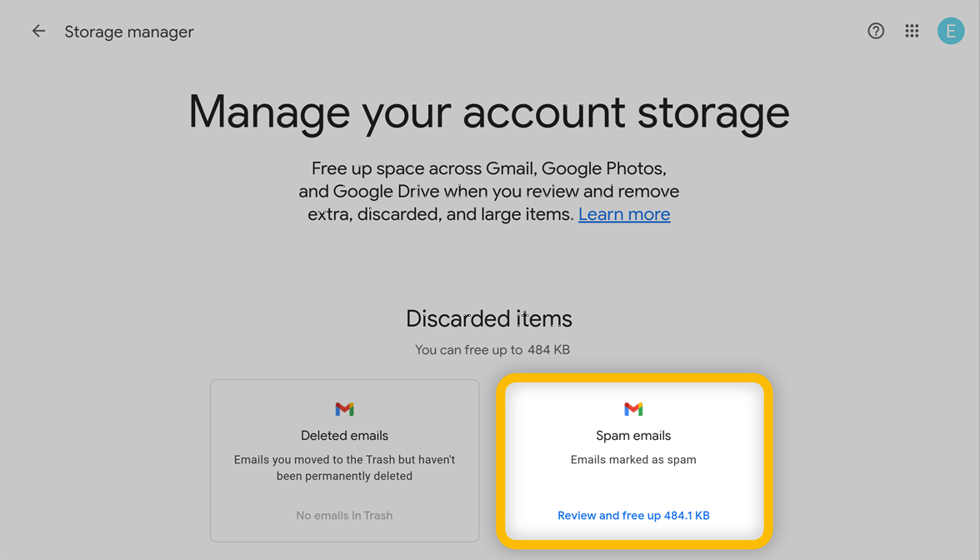Click Review and free up 484.1 KB
The width and height of the screenshot is (980, 560).
click(x=633, y=516)
